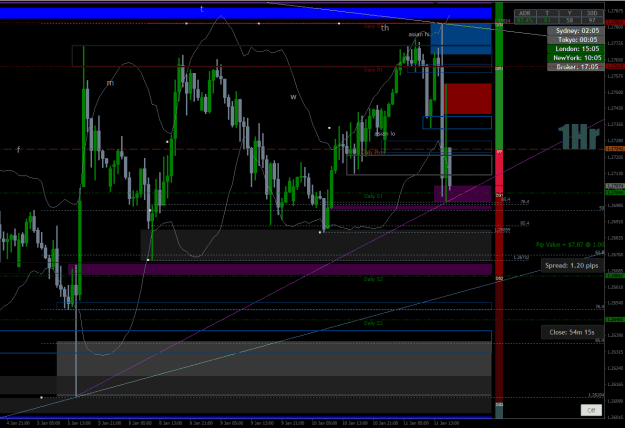The image size is (625, 428).
Task: Click the Daily S1 level label
Action: pos(373,196)
